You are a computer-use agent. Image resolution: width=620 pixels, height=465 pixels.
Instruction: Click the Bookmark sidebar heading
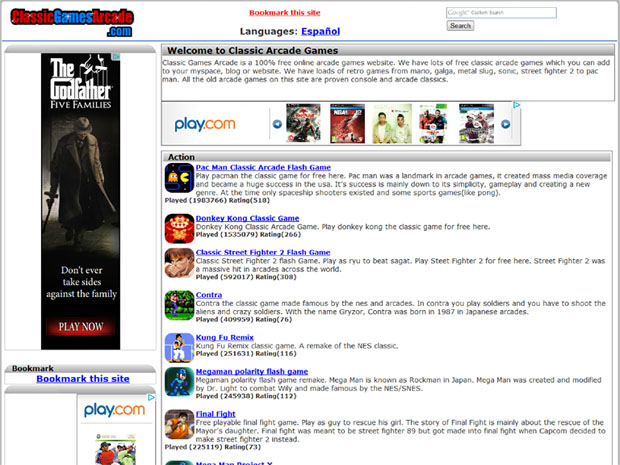(x=32, y=369)
